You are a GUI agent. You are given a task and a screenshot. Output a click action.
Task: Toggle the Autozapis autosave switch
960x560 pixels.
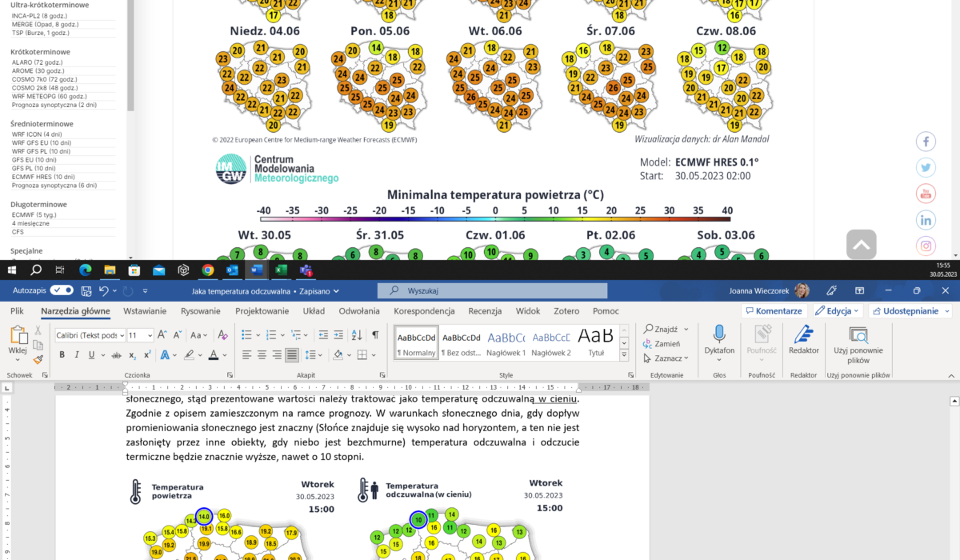62,290
